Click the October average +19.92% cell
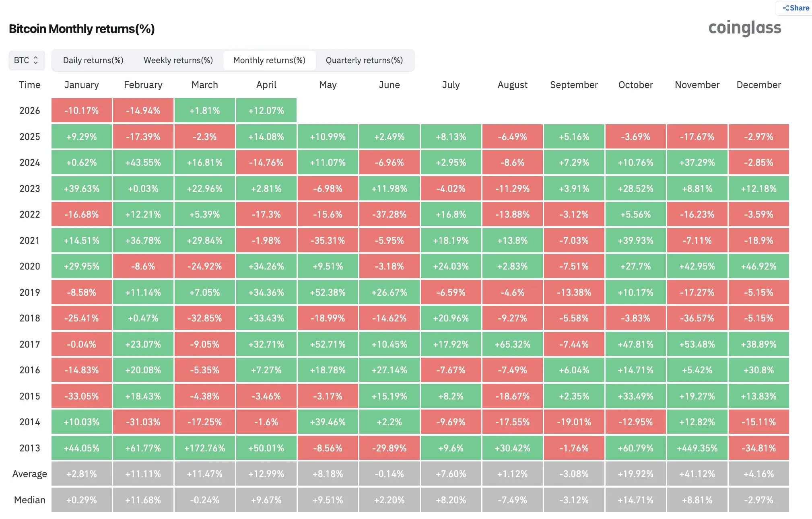This screenshot has width=812, height=519. (x=636, y=474)
